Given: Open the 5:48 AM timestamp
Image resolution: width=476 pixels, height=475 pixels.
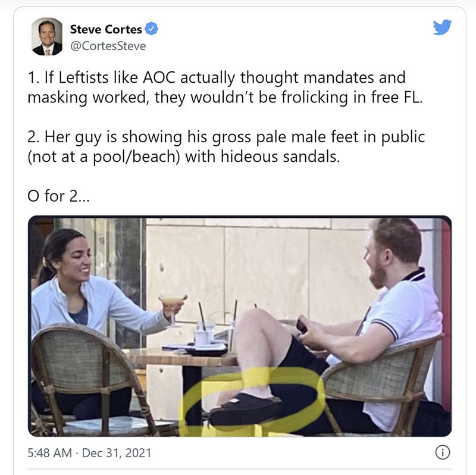Looking at the screenshot, I should pyautogui.click(x=50, y=453).
